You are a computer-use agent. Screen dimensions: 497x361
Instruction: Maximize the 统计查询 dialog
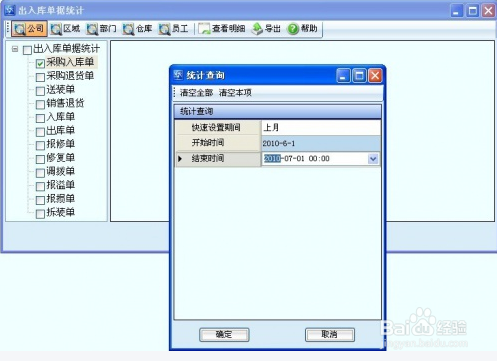pyautogui.click(x=359, y=76)
